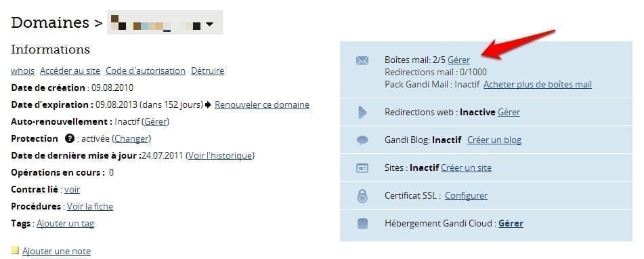
Task: Click the Détruire link
Action: 207,71
